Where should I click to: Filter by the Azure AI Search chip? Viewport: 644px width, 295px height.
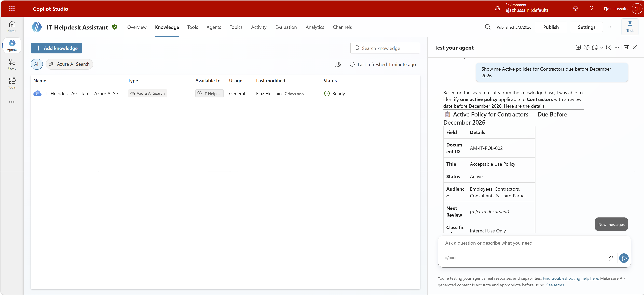[69, 64]
